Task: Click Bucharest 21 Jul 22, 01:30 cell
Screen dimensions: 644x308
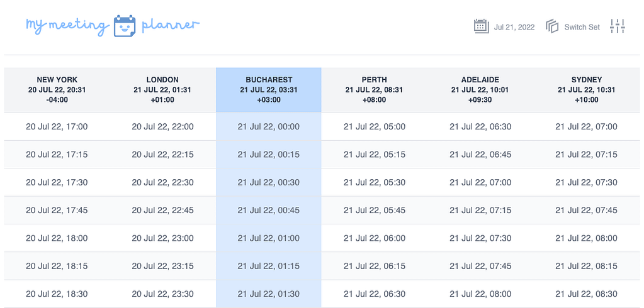Action: (269, 294)
